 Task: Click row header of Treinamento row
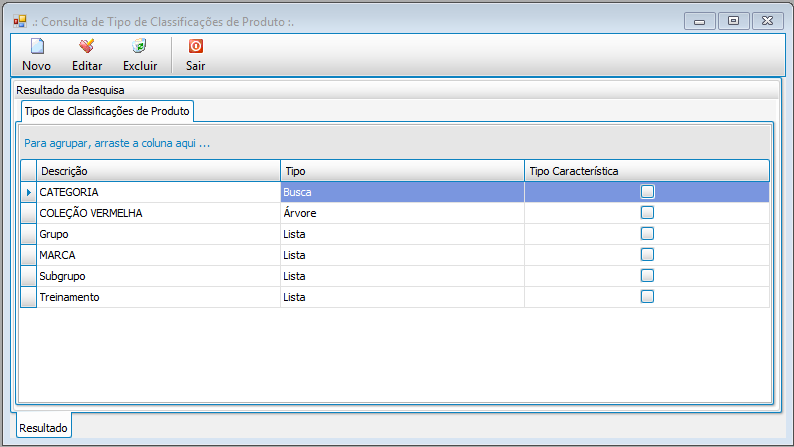pyautogui.click(x=29, y=297)
